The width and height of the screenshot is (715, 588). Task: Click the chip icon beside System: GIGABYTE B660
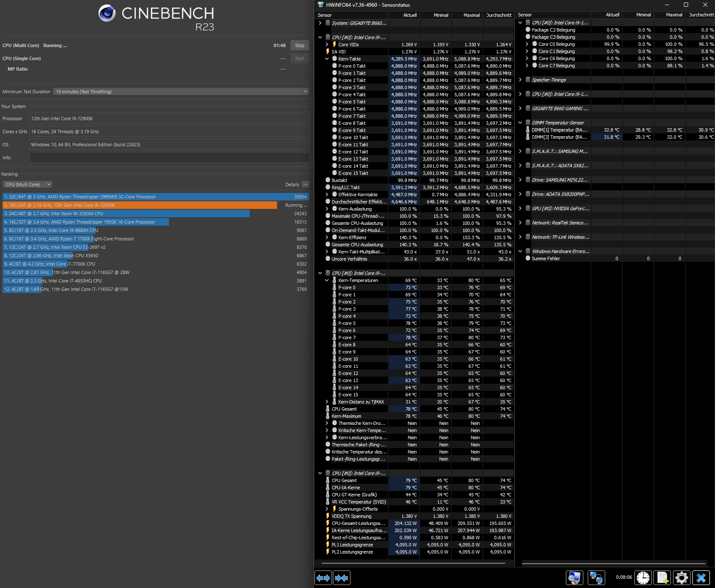[328, 23]
